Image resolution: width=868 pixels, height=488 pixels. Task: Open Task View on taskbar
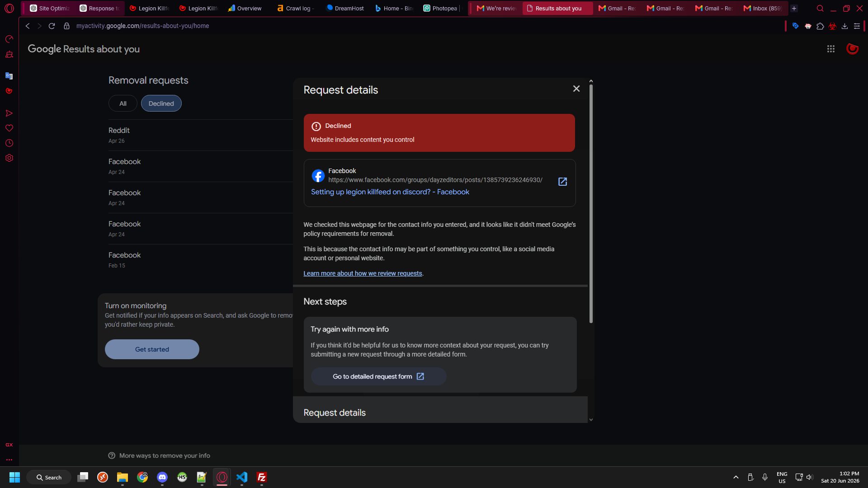(83, 477)
